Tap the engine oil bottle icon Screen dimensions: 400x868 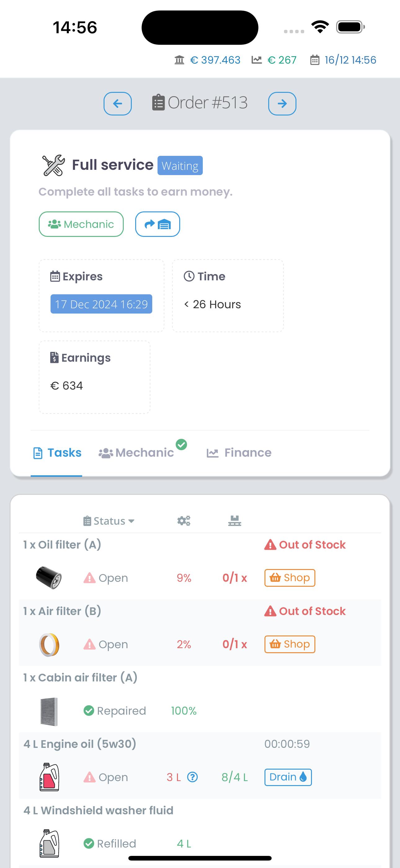[x=49, y=777]
